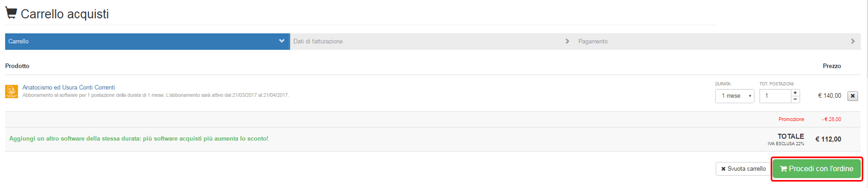The image size is (868, 188).
Task: Click the chevron at end of Pagamento
Action: coord(853,41)
